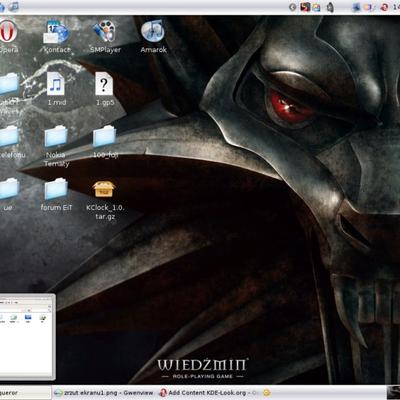Screen dimensions: 400x400
Task: Click the system tray expand arrow
Action: click(x=293, y=7)
